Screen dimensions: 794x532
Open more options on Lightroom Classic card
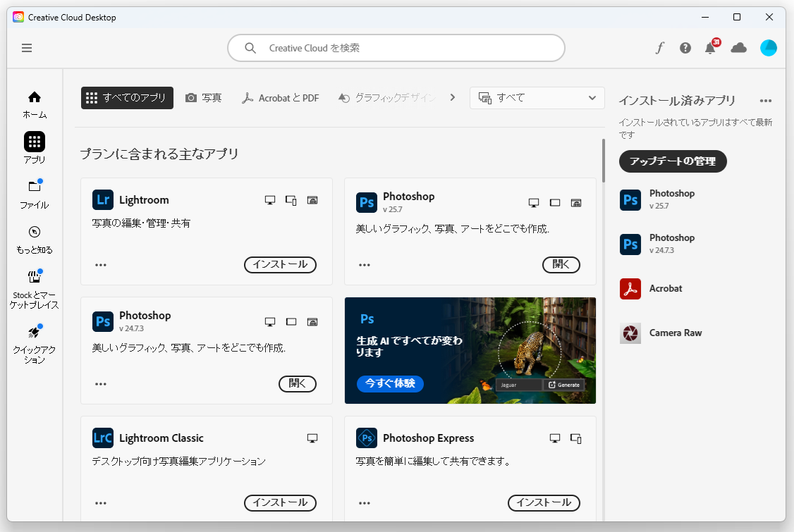[x=101, y=502]
